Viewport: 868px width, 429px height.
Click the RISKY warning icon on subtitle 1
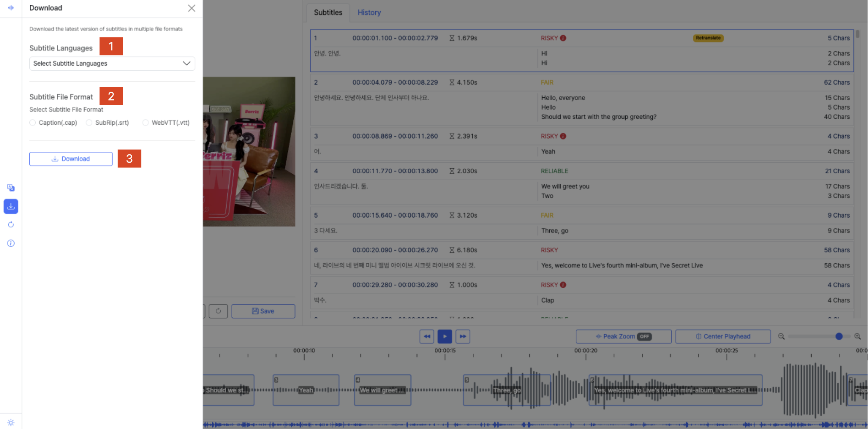pos(563,38)
